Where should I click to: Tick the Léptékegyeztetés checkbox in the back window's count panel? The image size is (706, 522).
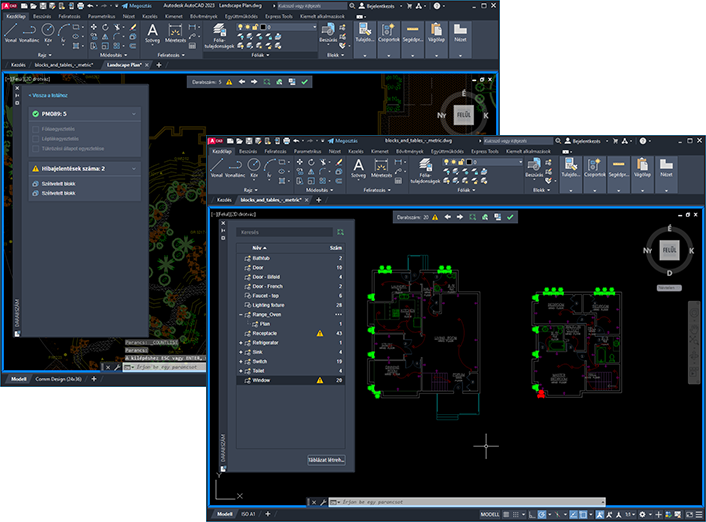point(36,139)
